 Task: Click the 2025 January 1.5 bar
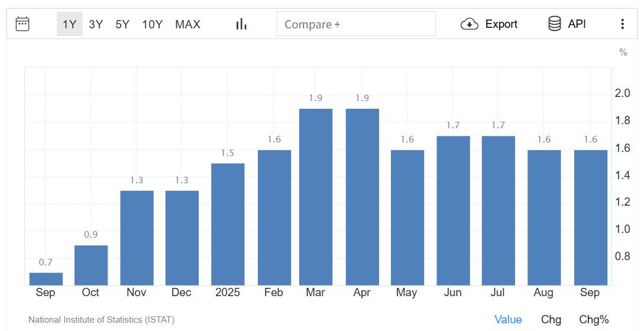[x=228, y=224]
